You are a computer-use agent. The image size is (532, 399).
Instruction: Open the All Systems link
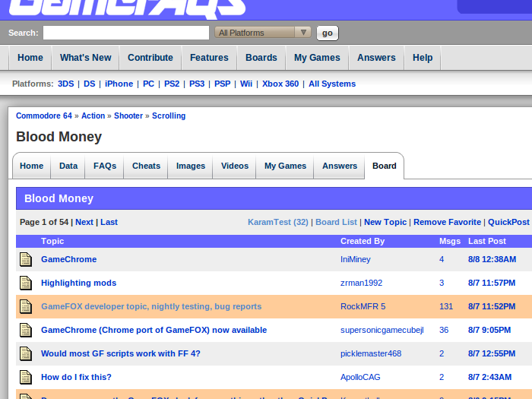[332, 84]
